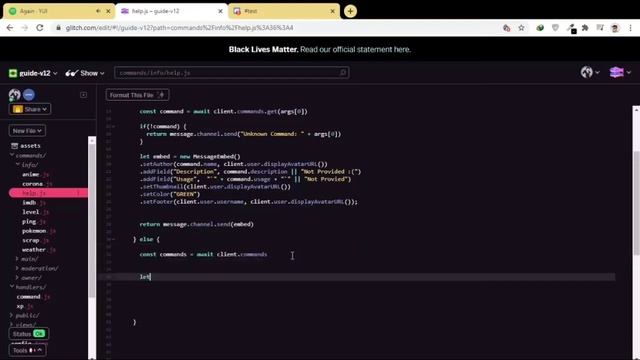The width and height of the screenshot is (640, 360).
Task: Collapse the info/ folder
Action: pyautogui.click(x=27, y=164)
